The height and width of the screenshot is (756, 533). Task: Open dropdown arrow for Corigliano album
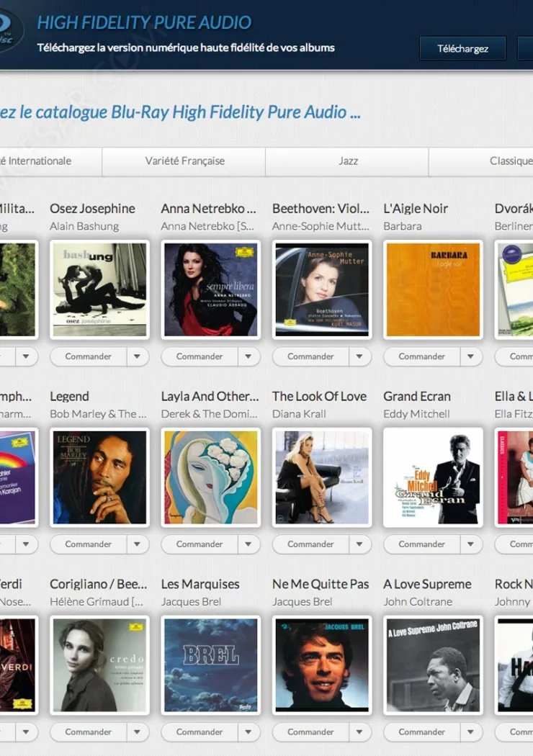(x=138, y=732)
